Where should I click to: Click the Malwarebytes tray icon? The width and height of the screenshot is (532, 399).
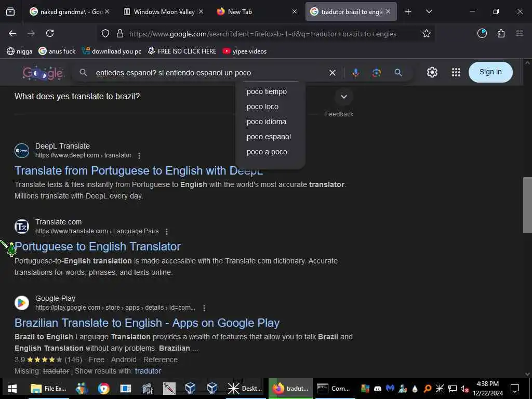[390, 389]
